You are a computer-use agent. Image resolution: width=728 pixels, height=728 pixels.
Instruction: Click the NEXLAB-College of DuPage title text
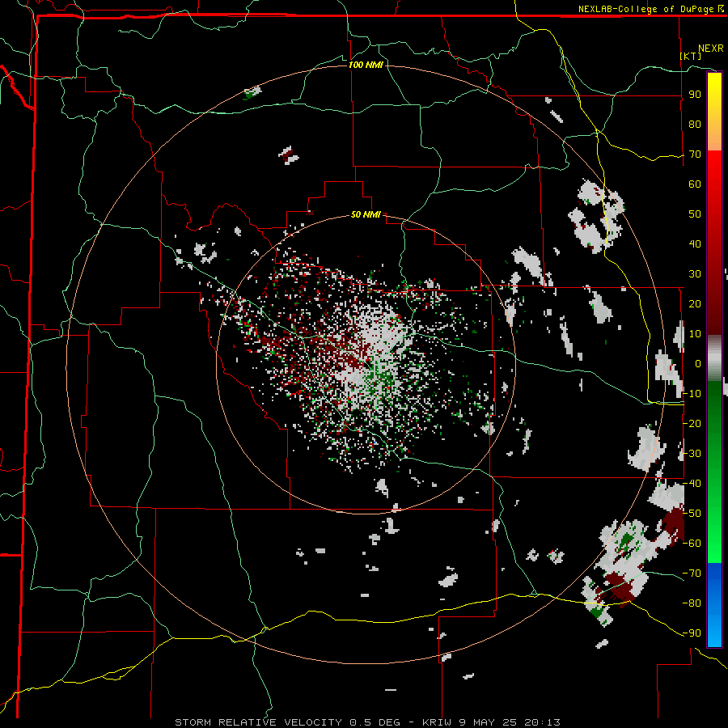click(645, 9)
